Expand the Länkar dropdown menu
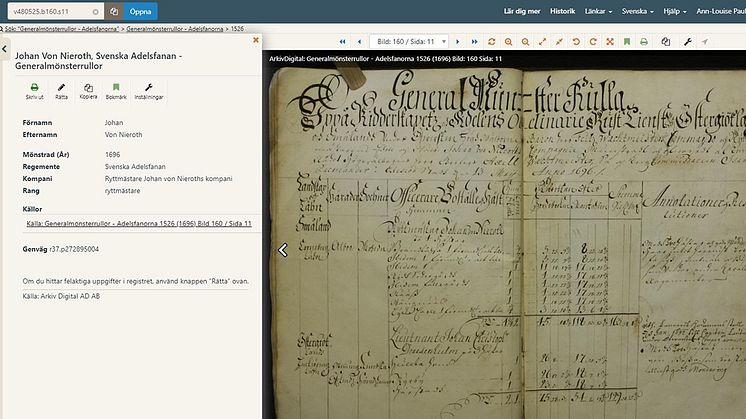Image resolution: width=746 pixels, height=419 pixels. pyautogui.click(x=599, y=11)
